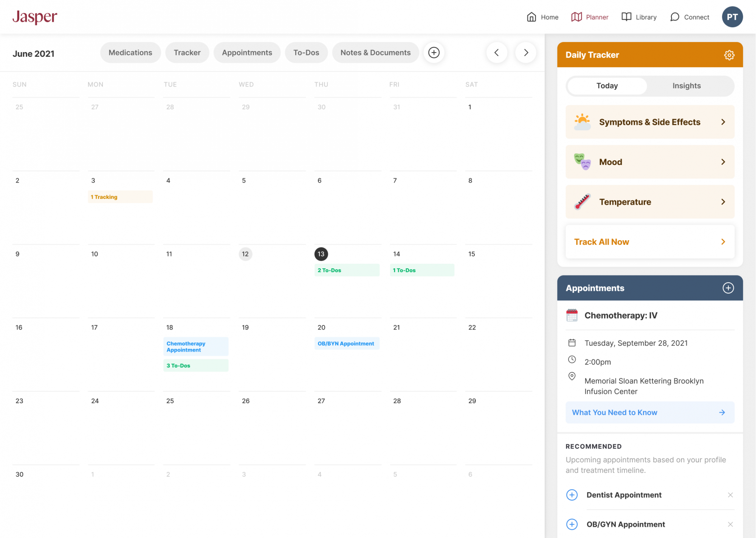This screenshot has width=756, height=538.
Task: Click the plus icon in Appointments header
Action: pyautogui.click(x=728, y=288)
